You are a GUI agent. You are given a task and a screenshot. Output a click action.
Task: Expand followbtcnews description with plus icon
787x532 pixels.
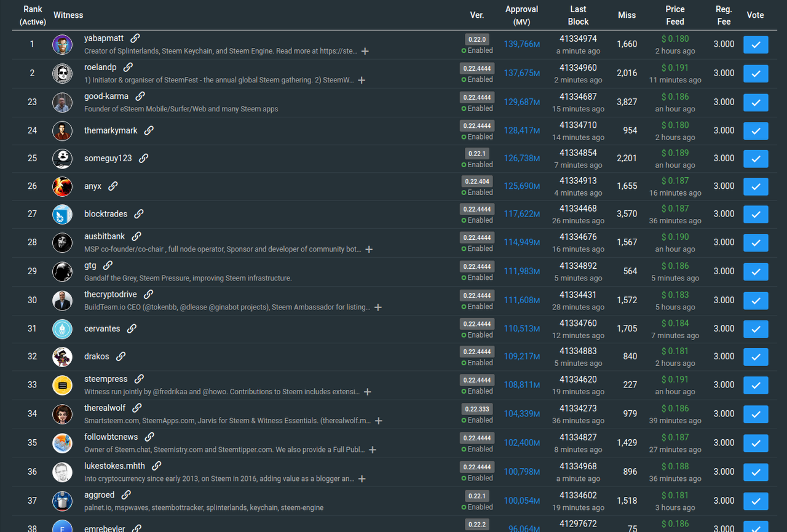point(372,450)
